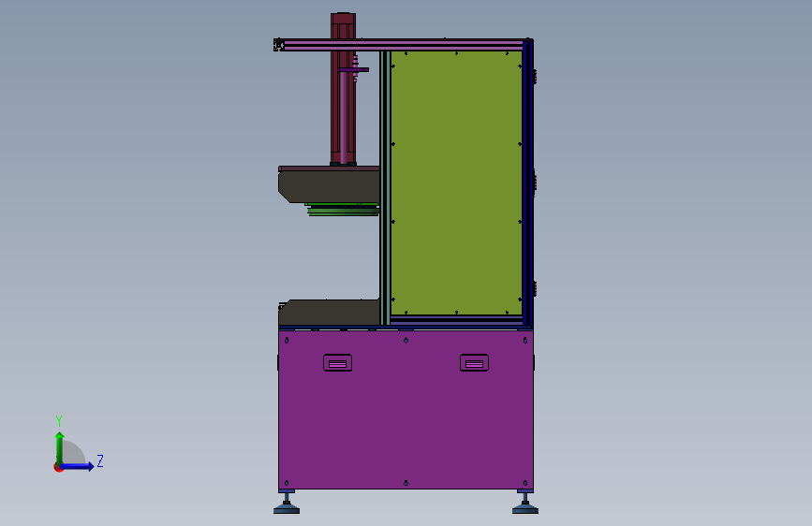Pick the left vent handle on purple panel
The width and height of the screenshot is (812, 526).
click(x=338, y=363)
